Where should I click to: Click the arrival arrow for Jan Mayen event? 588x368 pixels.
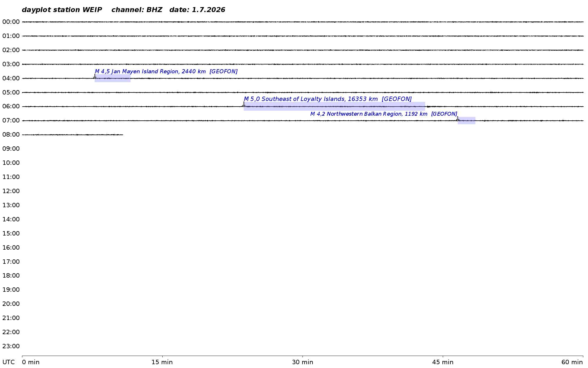pos(95,76)
